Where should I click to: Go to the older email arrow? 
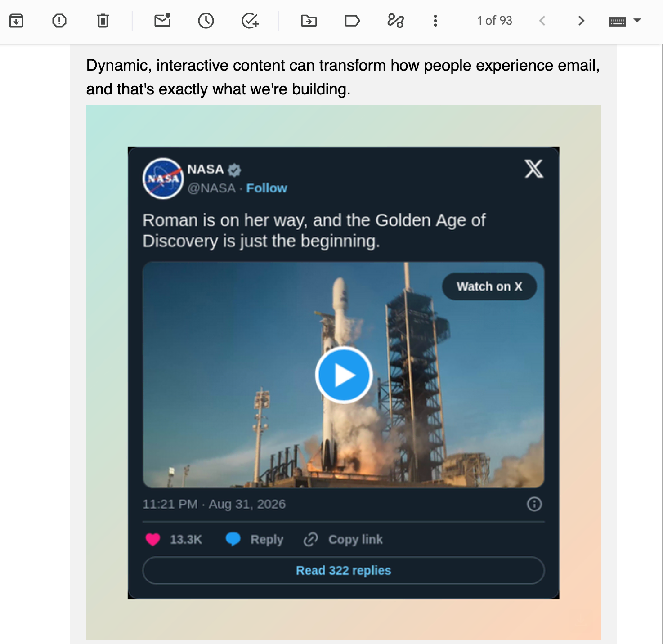click(x=581, y=21)
